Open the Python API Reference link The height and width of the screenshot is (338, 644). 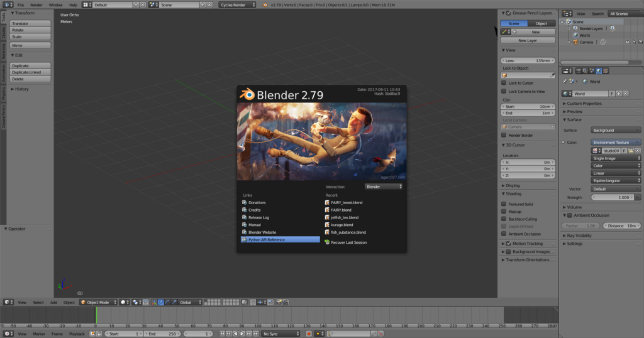(x=280, y=239)
